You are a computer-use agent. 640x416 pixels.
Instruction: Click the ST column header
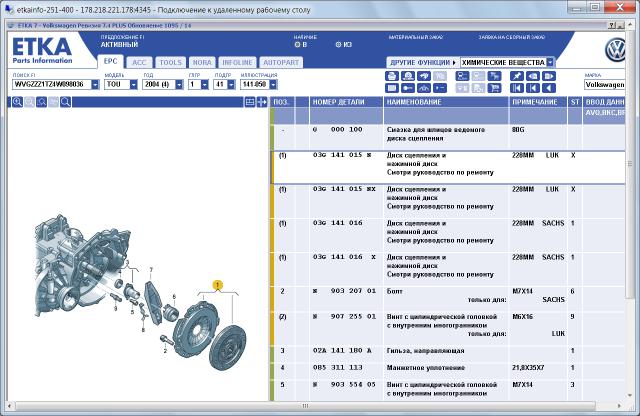click(575, 102)
